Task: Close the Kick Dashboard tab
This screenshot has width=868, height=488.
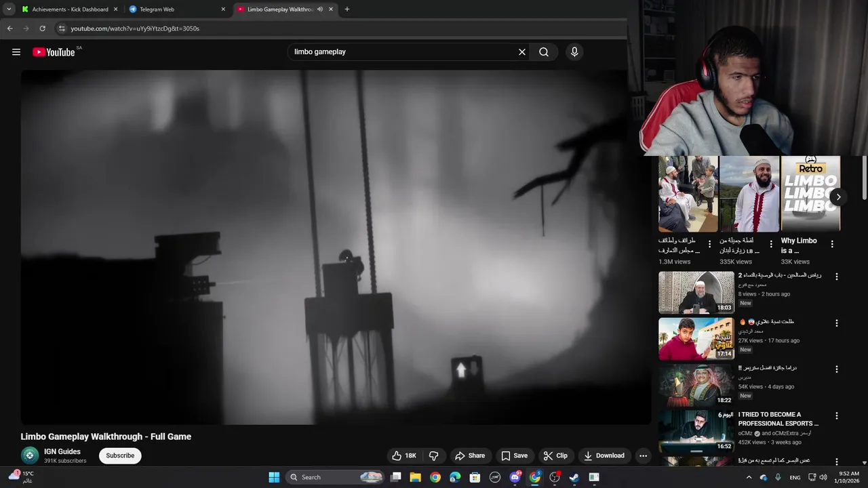Action: pyautogui.click(x=115, y=9)
